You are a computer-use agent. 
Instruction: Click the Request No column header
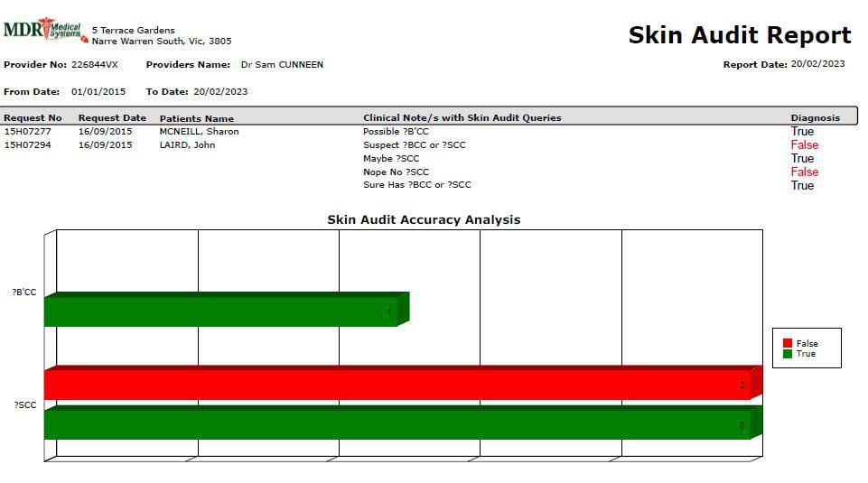click(x=33, y=118)
